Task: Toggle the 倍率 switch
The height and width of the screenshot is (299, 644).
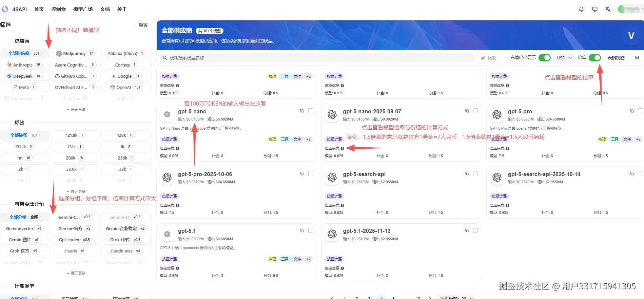Action: (x=595, y=58)
